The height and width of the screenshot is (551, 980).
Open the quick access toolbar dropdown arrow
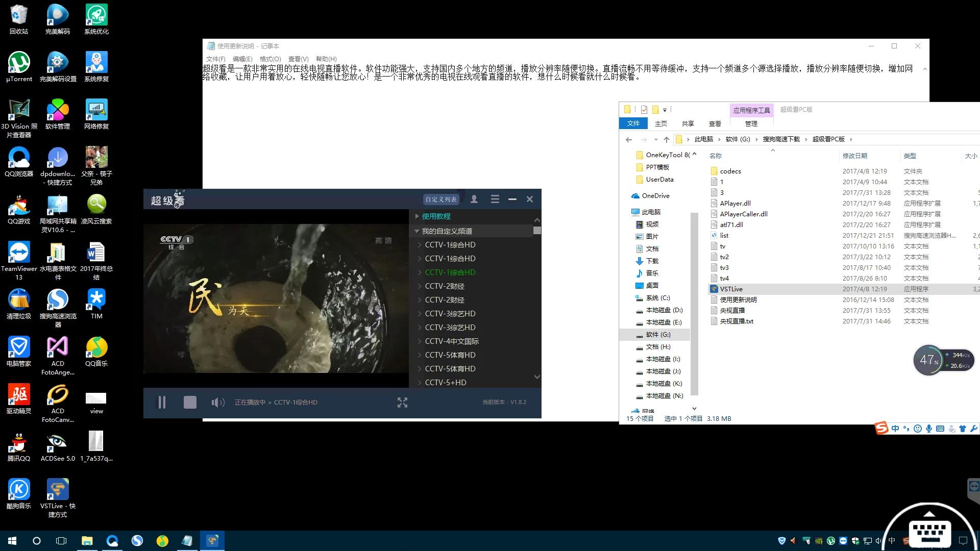click(x=665, y=110)
